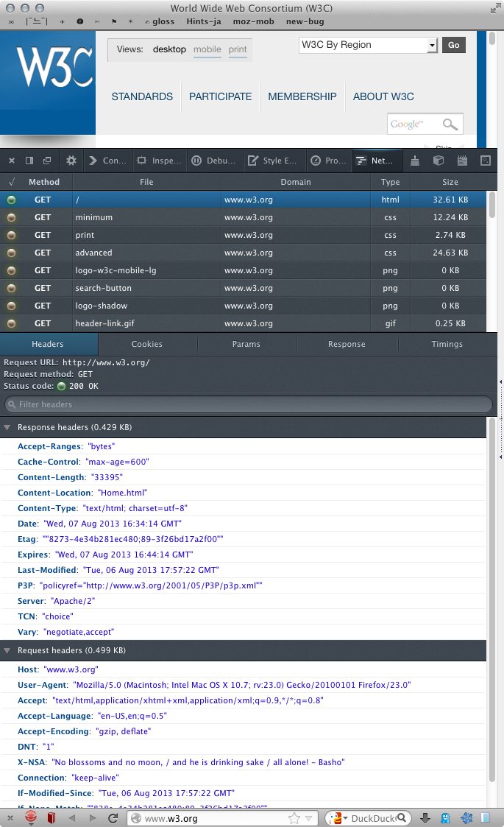Image resolution: width=504 pixels, height=827 pixels.
Task: Open the MEMBERSHIP navigation link
Action: pyautogui.click(x=302, y=96)
